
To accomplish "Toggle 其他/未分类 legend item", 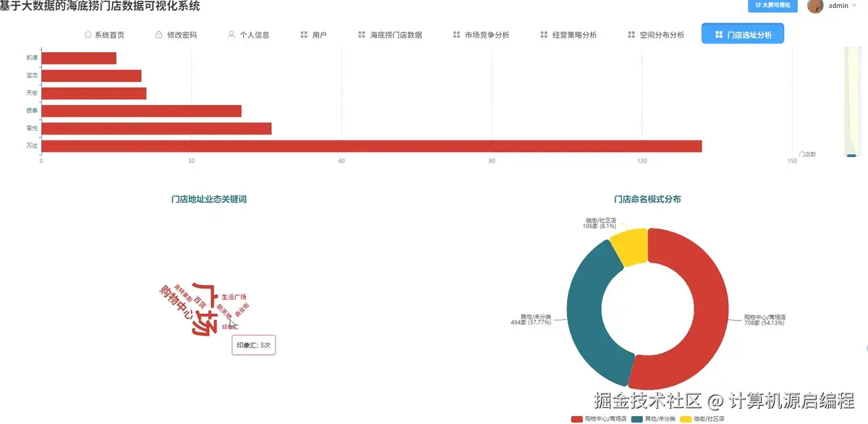I will coord(653,419).
